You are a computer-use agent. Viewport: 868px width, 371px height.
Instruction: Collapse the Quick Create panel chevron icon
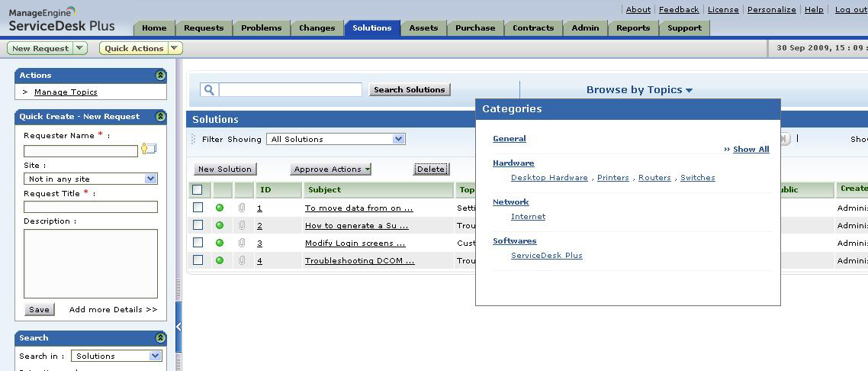point(160,116)
